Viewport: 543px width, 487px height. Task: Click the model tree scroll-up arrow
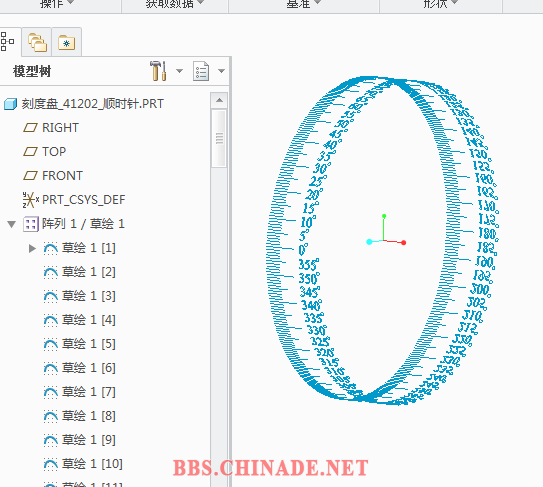click(219, 100)
